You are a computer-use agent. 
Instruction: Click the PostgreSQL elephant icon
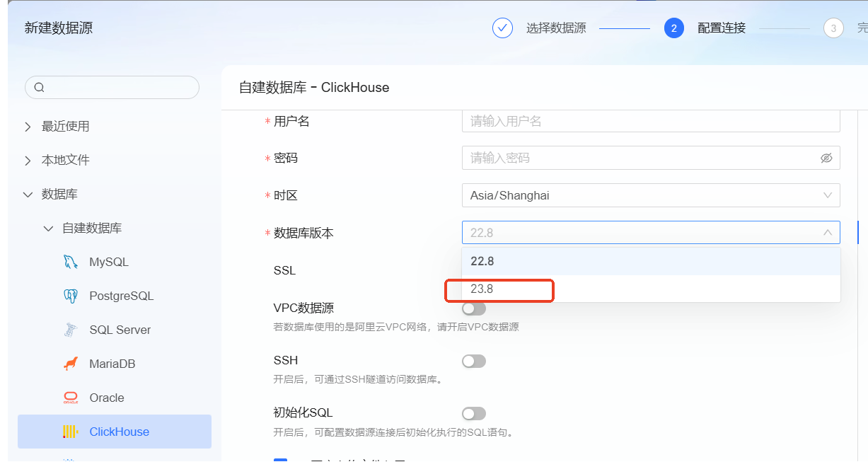coord(70,296)
